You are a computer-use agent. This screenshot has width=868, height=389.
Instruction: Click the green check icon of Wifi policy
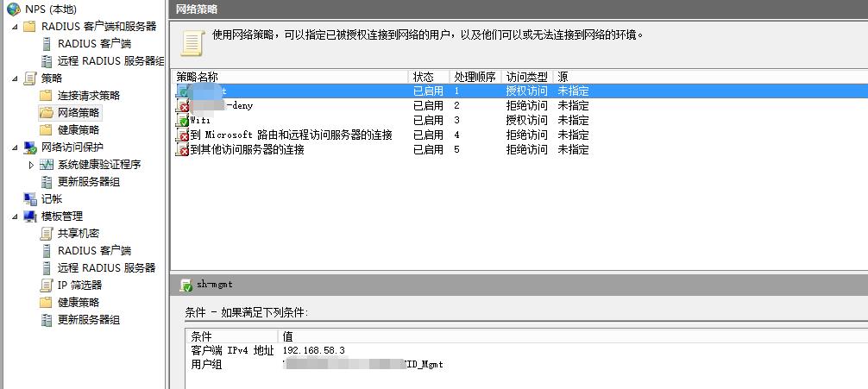pyautogui.click(x=183, y=121)
